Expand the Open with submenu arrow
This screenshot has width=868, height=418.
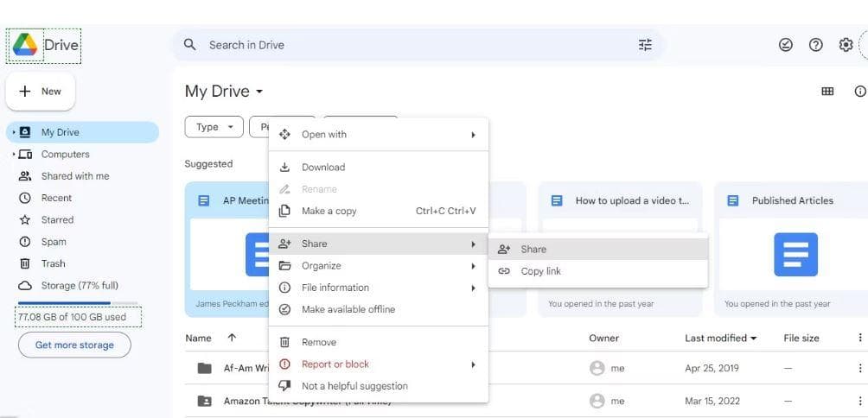click(x=473, y=135)
